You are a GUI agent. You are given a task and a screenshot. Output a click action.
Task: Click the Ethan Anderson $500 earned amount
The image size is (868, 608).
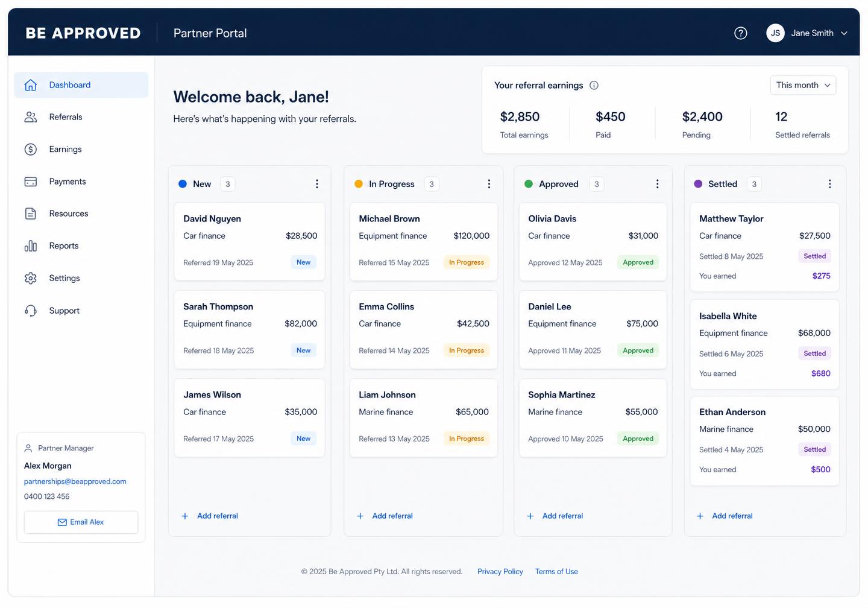[x=820, y=470]
